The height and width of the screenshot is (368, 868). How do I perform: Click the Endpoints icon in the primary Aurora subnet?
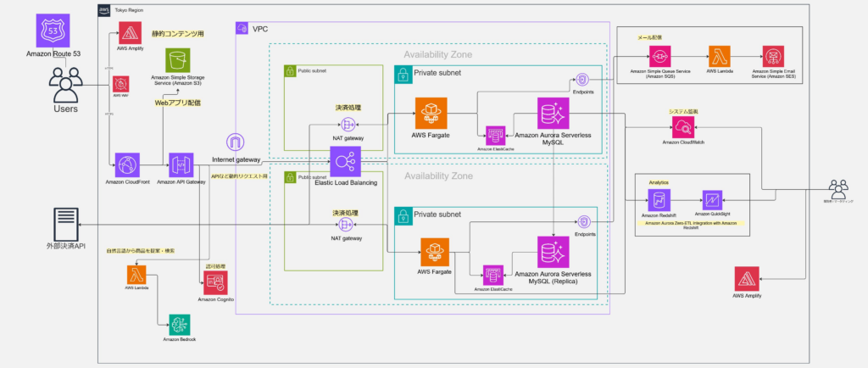[x=581, y=79]
